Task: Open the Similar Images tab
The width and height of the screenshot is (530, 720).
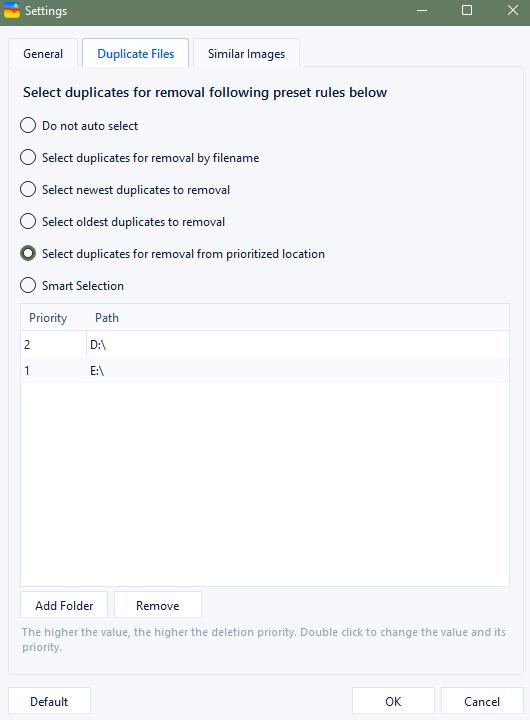Action: coord(246,54)
